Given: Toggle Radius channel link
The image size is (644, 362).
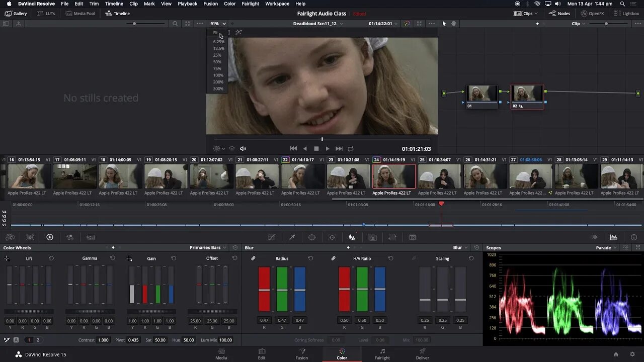Looking at the screenshot, I should point(254,258).
